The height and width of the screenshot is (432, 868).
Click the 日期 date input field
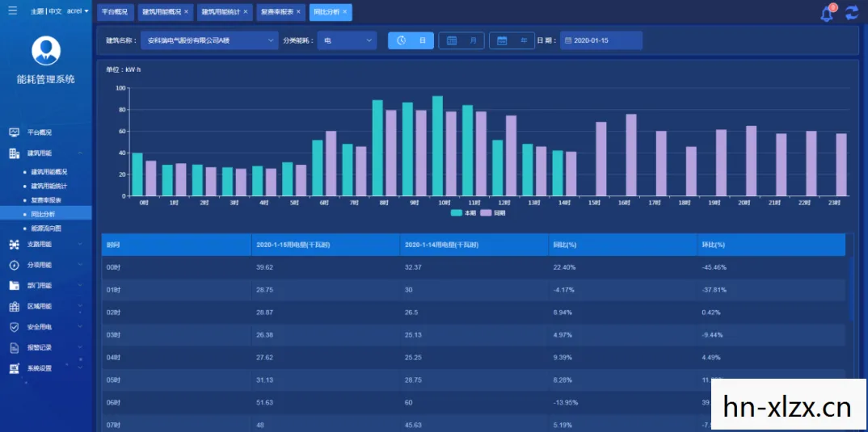tap(601, 40)
